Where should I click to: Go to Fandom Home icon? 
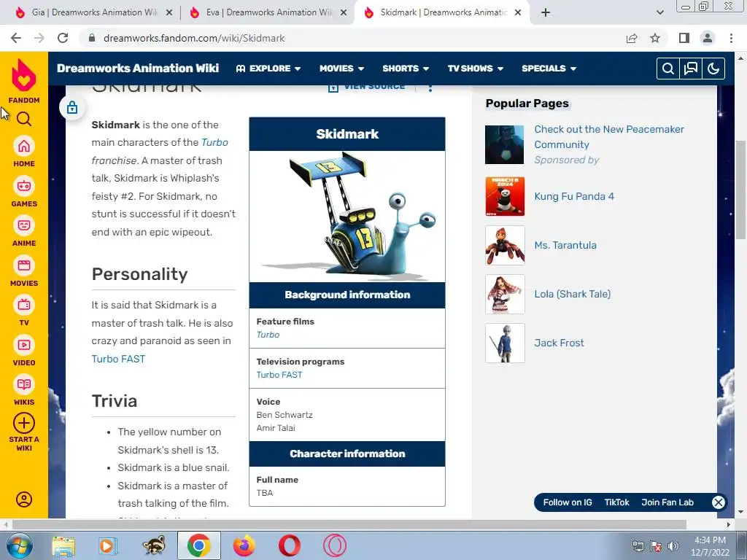coord(24,146)
